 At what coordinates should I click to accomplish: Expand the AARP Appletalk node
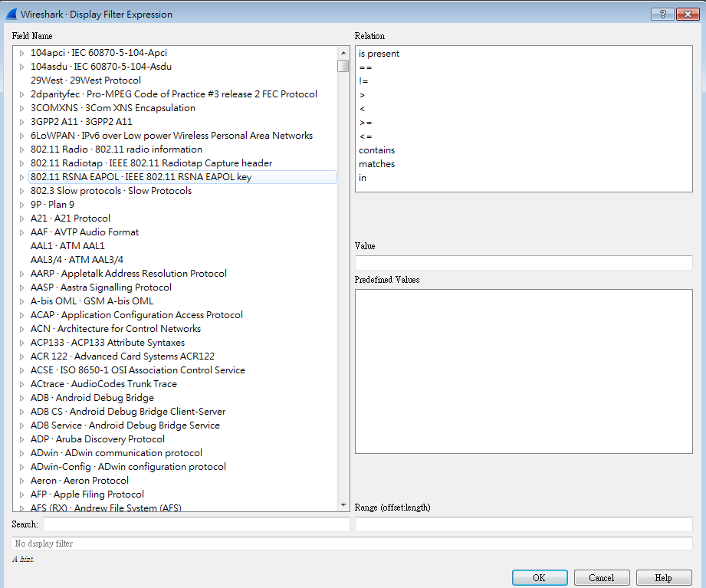(x=21, y=274)
